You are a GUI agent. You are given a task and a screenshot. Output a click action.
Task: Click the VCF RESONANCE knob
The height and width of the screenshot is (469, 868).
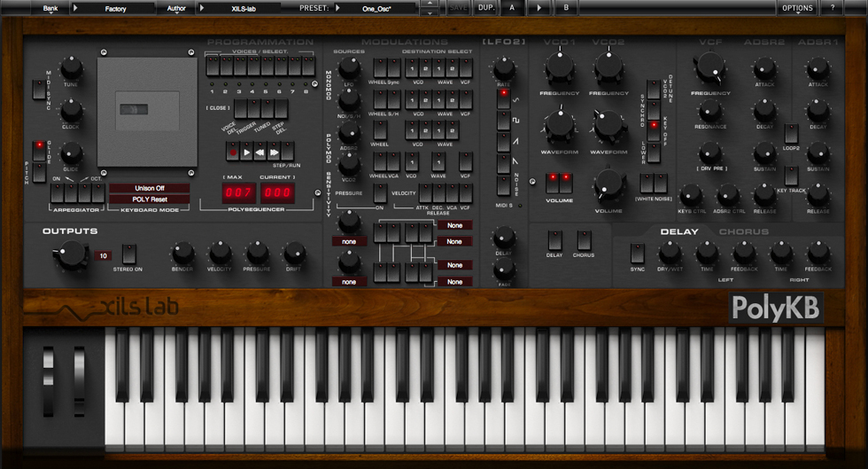point(709,112)
